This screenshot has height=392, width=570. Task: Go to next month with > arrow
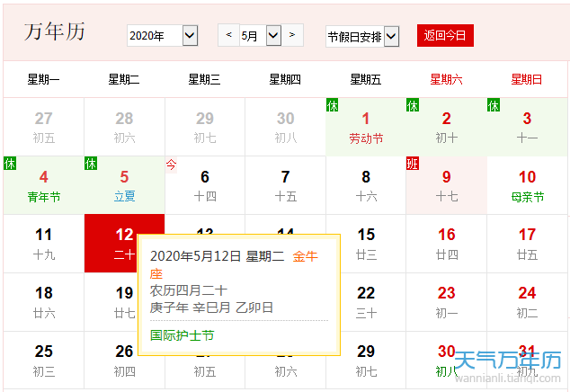[292, 35]
